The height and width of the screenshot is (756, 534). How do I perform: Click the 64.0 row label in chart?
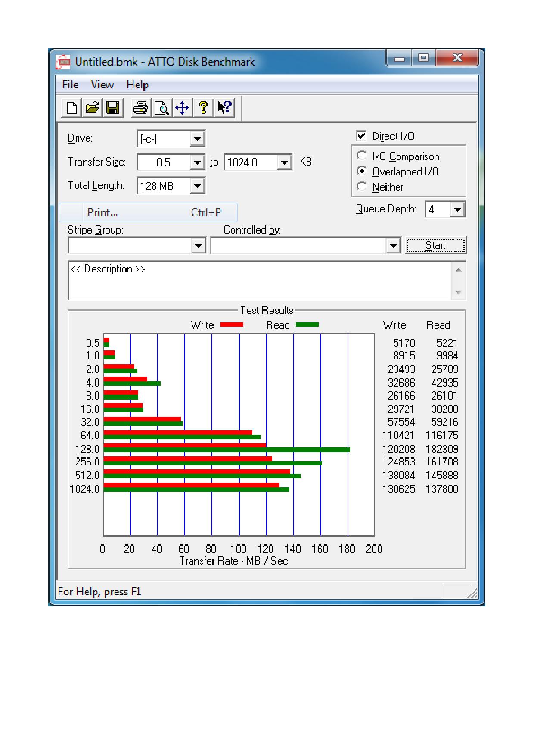(90, 435)
